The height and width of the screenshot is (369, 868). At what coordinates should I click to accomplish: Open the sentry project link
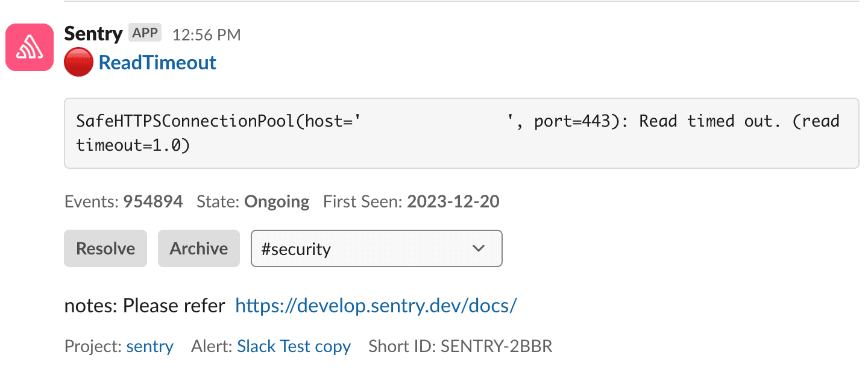(149, 346)
